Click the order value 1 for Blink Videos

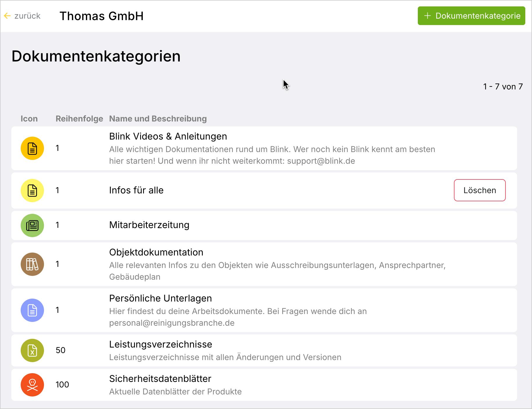(x=57, y=148)
